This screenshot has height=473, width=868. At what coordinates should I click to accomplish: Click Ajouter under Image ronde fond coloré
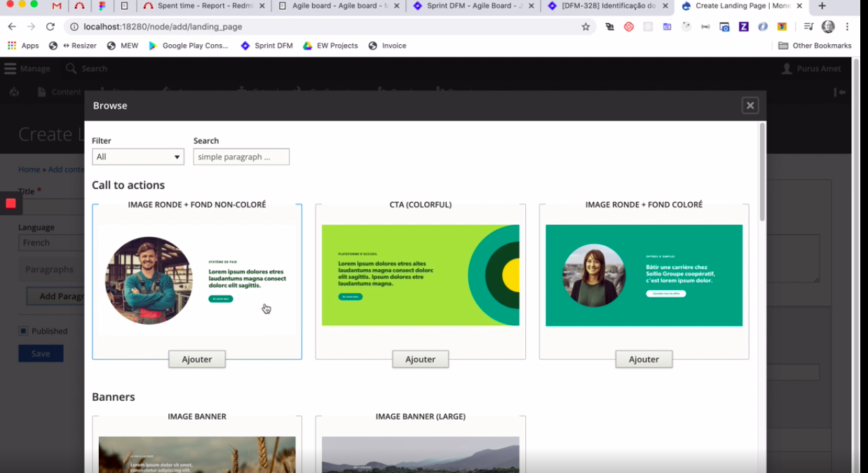point(644,359)
